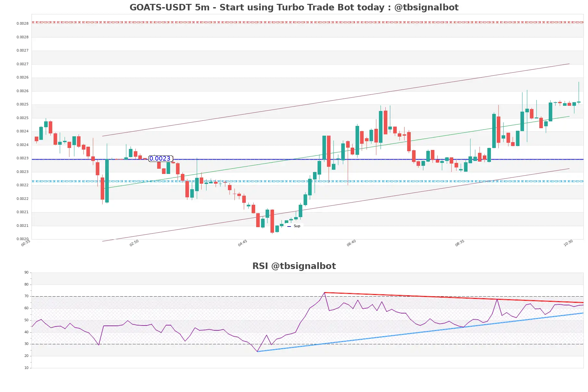The image size is (588, 392).
Task: Click the red descending RSI trendline
Action: point(454,298)
